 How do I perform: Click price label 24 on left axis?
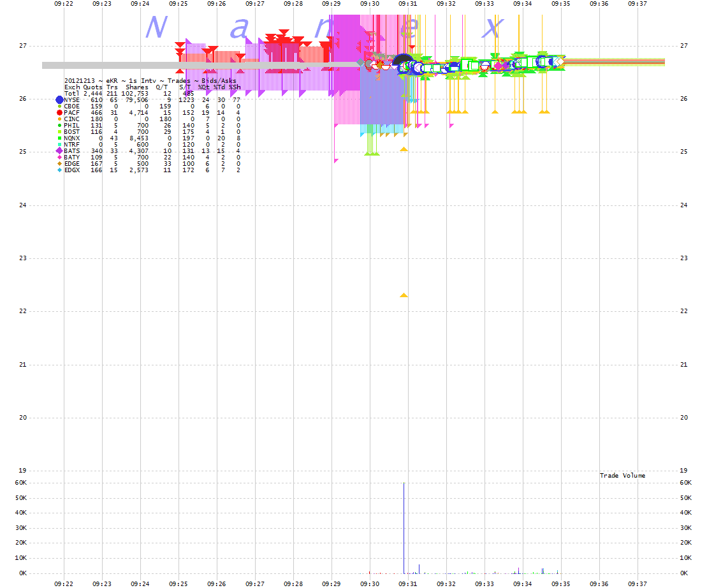[x=22, y=205]
